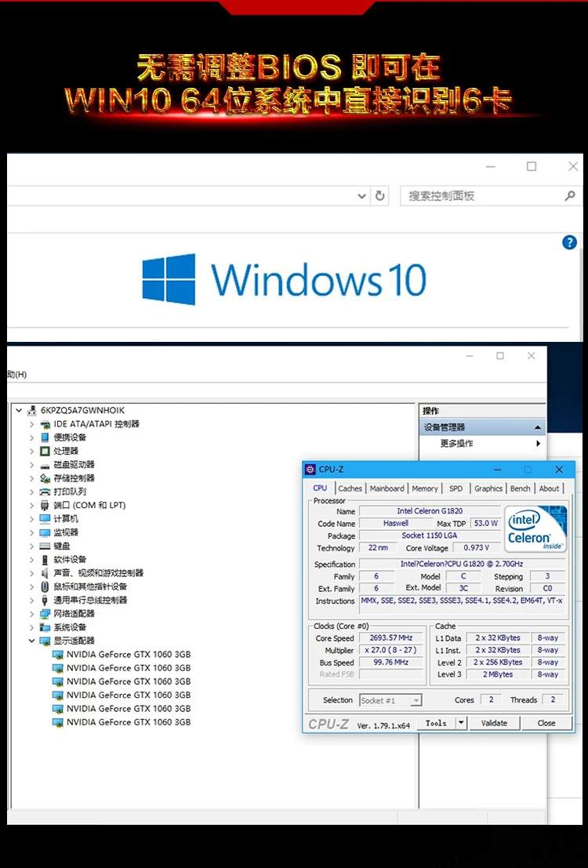Viewport: 588px width, 868px height.
Task: Click the refresh icon beside the address bar
Action: pos(379,195)
